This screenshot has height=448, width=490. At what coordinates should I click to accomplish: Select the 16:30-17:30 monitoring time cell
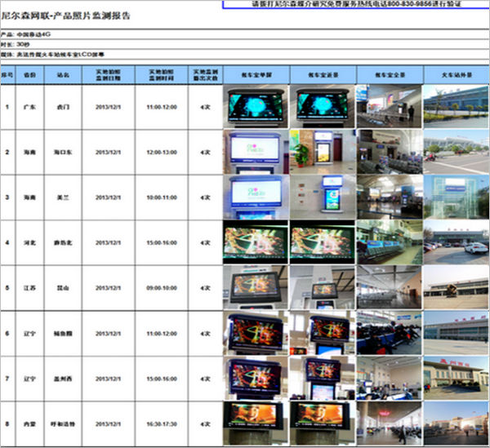click(161, 424)
